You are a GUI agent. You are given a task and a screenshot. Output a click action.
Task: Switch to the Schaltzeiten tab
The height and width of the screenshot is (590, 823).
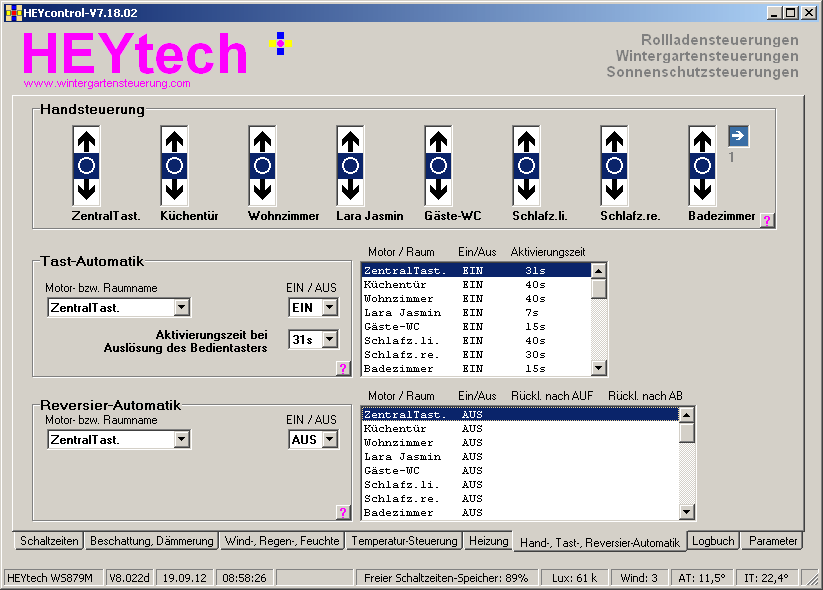(x=49, y=541)
